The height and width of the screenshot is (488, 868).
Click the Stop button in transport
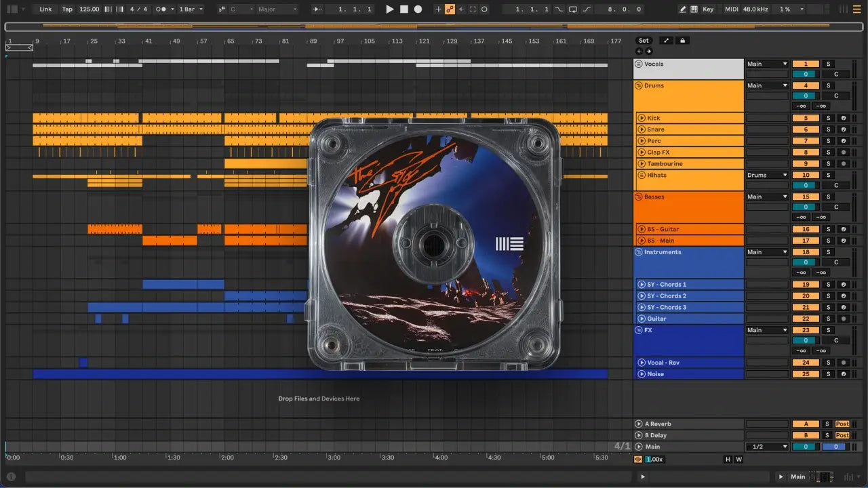pyautogui.click(x=403, y=9)
